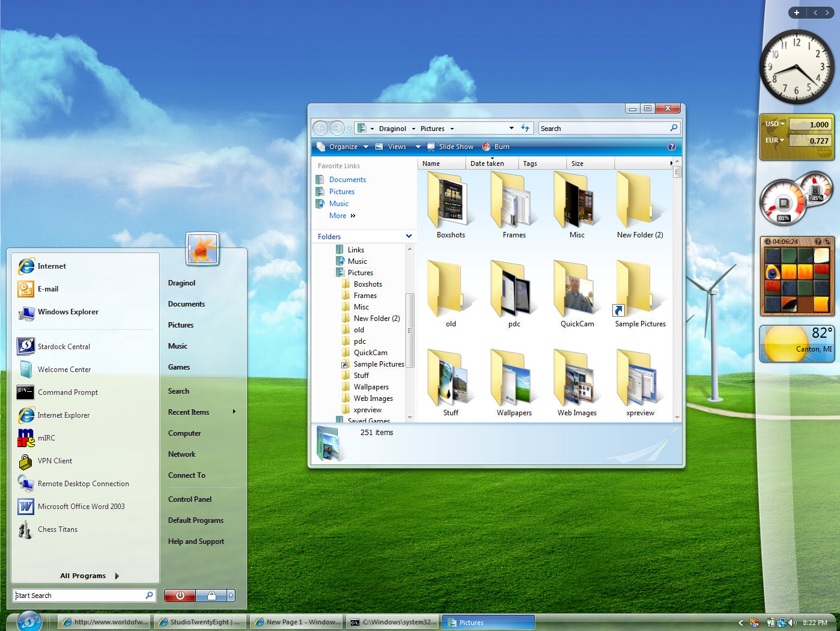Click the Start orb button
This screenshot has width=840, height=631.
tap(28, 621)
